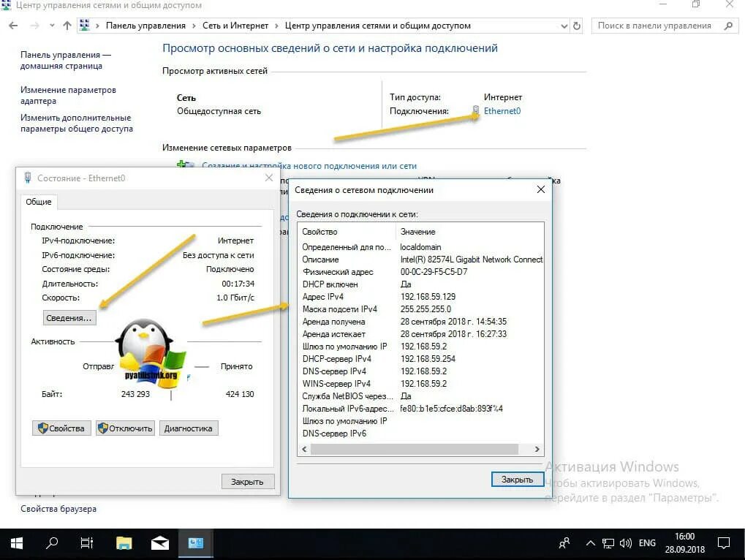Click the 'Значение' column header
745x560 pixels.
tap(469, 232)
